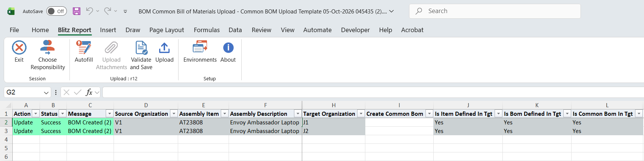Image resolution: width=644 pixels, height=161 pixels.
Task: Select the Blitz Report tab
Action: coord(74,30)
